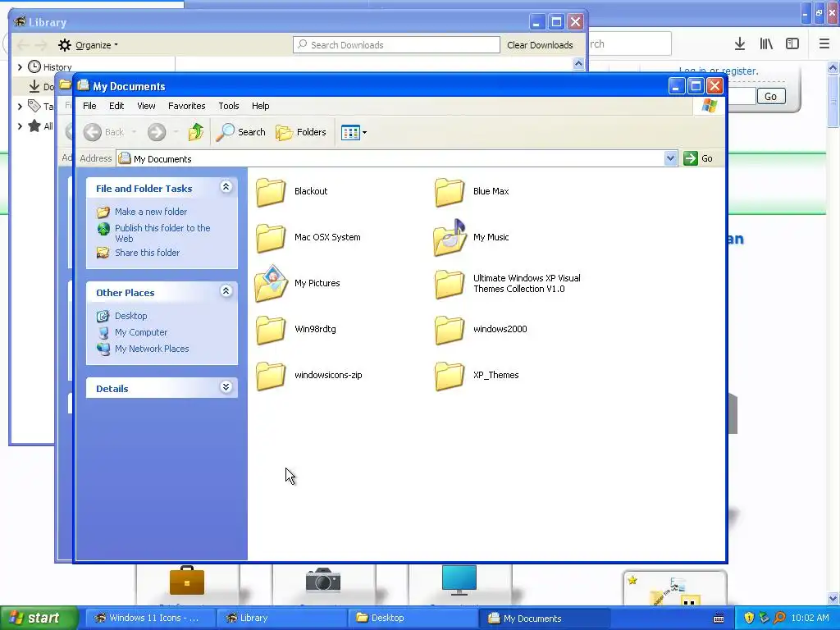This screenshot has height=630, width=840.
Task: Click Library window scroll up arrow
Action: [x=578, y=64]
